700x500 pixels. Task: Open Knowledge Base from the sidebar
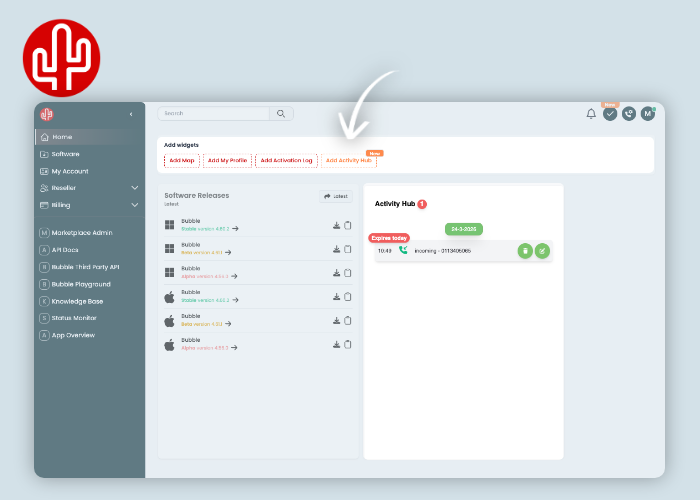[77, 301]
